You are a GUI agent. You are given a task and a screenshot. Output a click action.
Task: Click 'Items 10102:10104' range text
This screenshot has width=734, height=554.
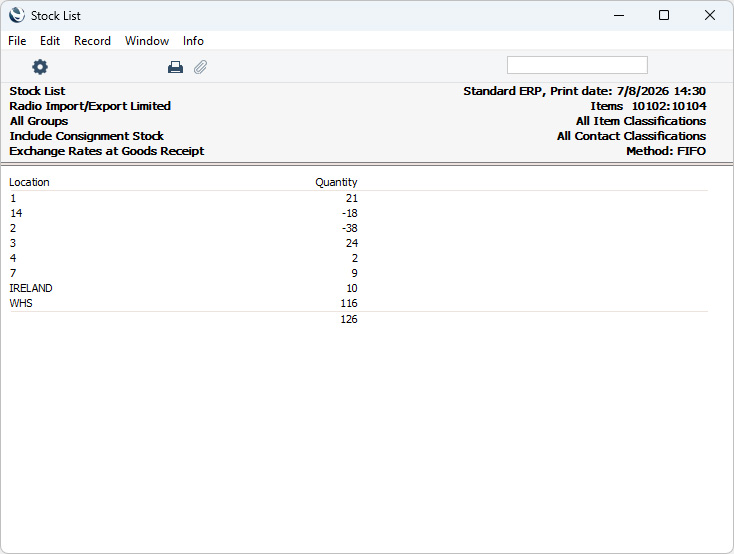pyautogui.click(x=648, y=106)
